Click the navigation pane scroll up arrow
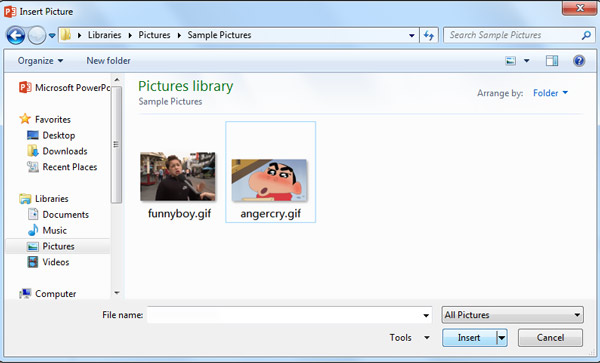Viewport: 600px width, 363px height. [117, 80]
